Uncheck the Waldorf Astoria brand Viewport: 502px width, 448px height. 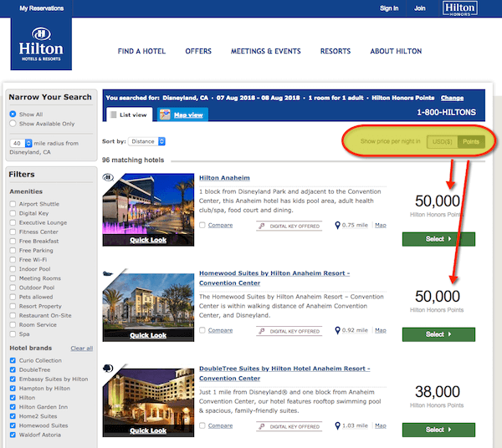point(13,435)
